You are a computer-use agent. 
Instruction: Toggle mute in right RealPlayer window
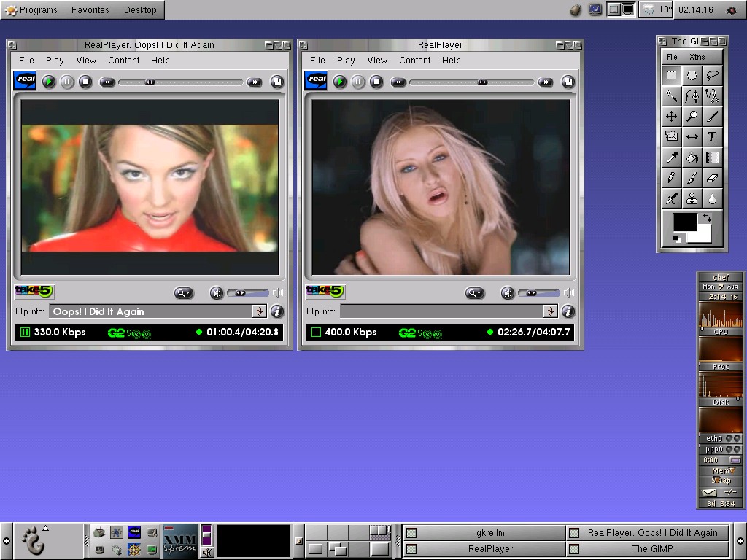pyautogui.click(x=508, y=293)
